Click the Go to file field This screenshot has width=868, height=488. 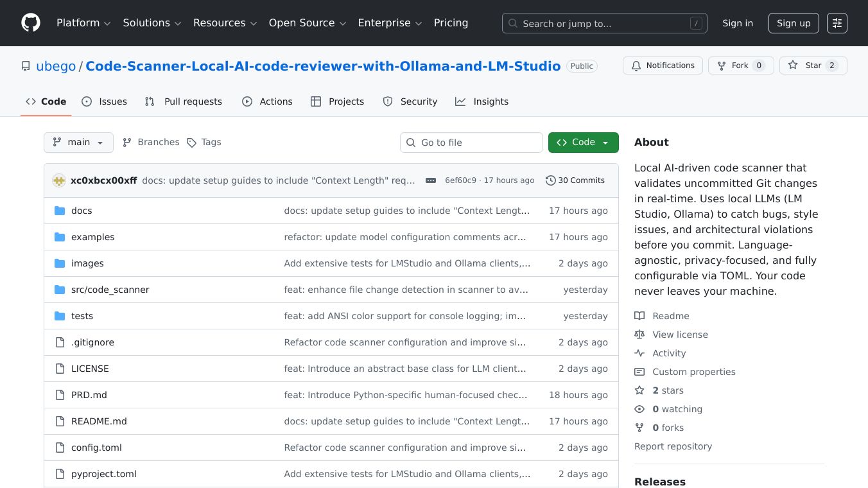471,143
